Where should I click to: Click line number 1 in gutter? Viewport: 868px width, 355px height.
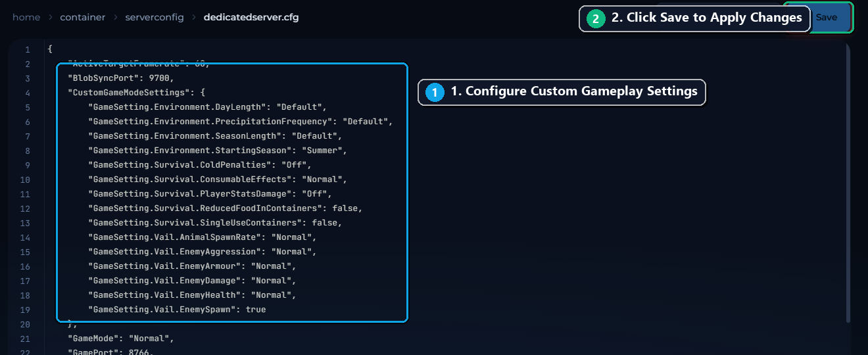28,49
